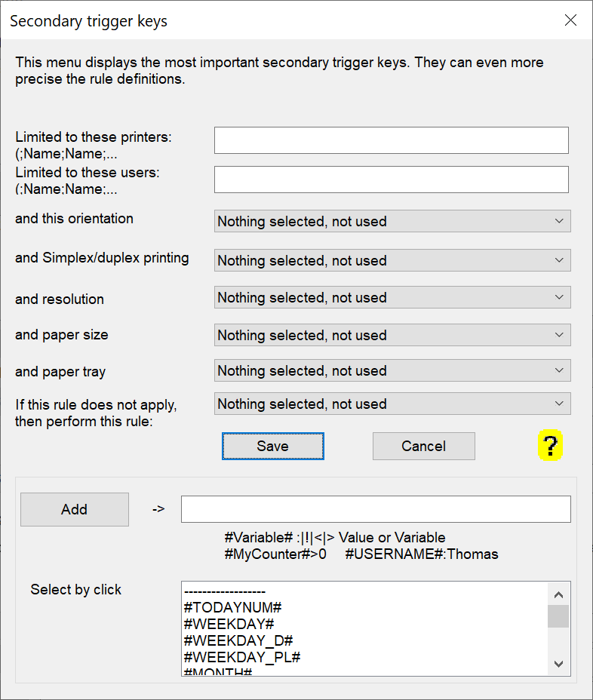This screenshot has height=700, width=593.
Task: Open the paper tray dropdown
Action: click(392, 370)
